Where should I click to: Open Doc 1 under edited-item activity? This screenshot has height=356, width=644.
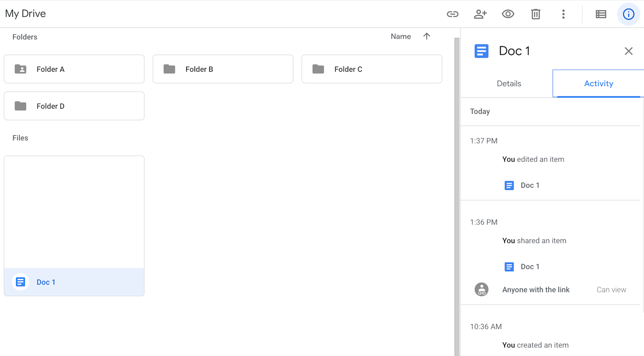tap(530, 185)
